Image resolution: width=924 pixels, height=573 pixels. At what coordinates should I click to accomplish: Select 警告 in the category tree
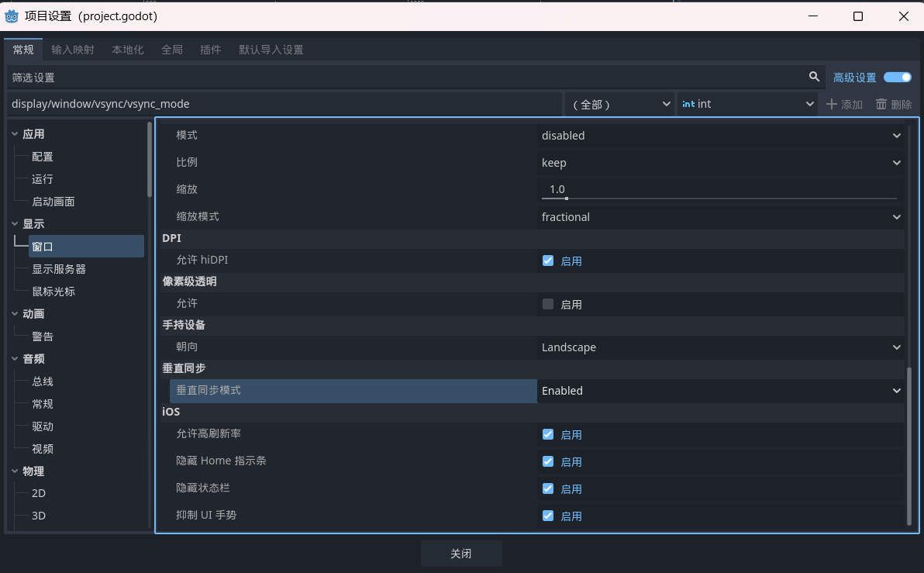coord(43,336)
